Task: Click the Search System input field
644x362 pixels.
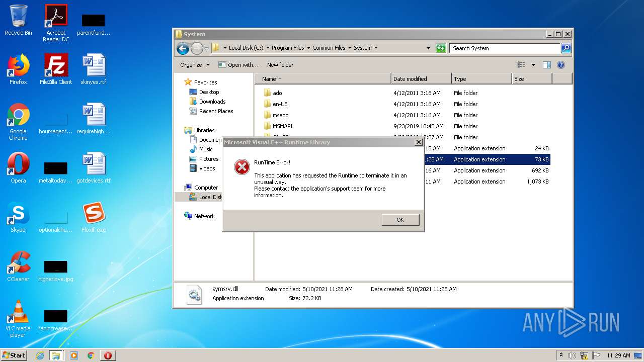Action: pyautogui.click(x=505, y=48)
